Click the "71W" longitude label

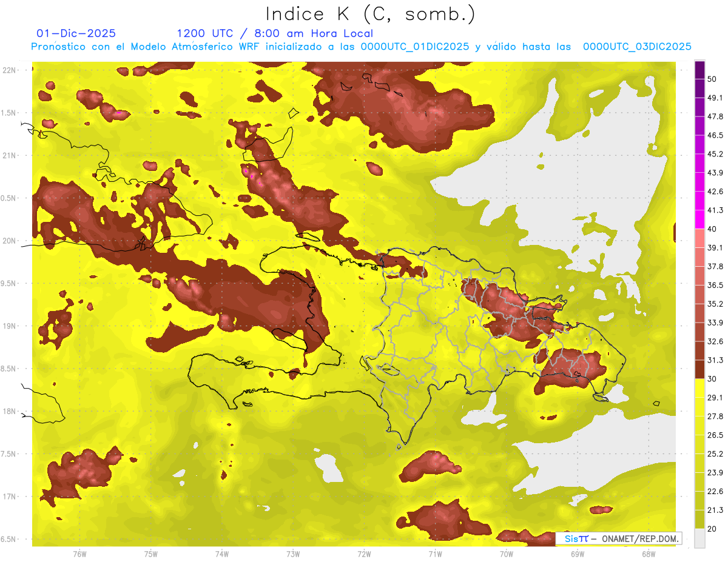pos(435,554)
